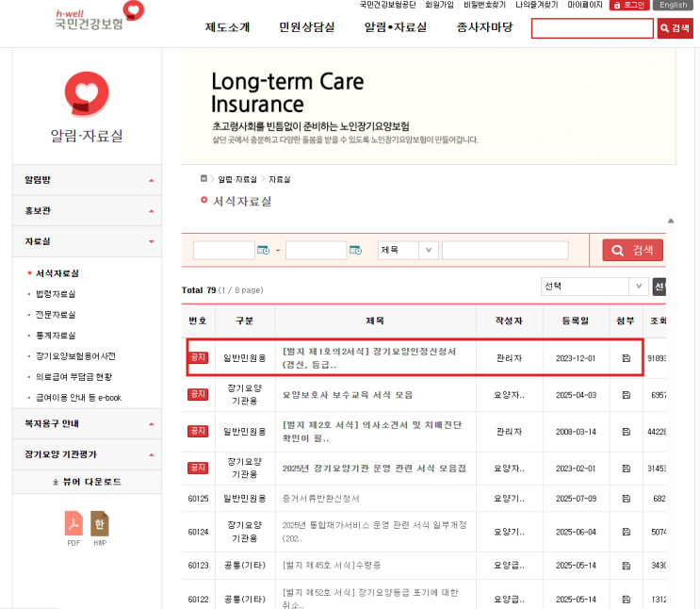
Task: Click the 등록일 column header
Action: click(x=576, y=321)
